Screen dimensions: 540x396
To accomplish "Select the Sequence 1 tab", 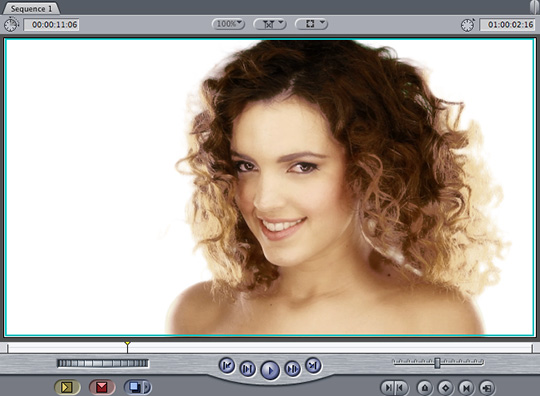I will pos(31,9).
